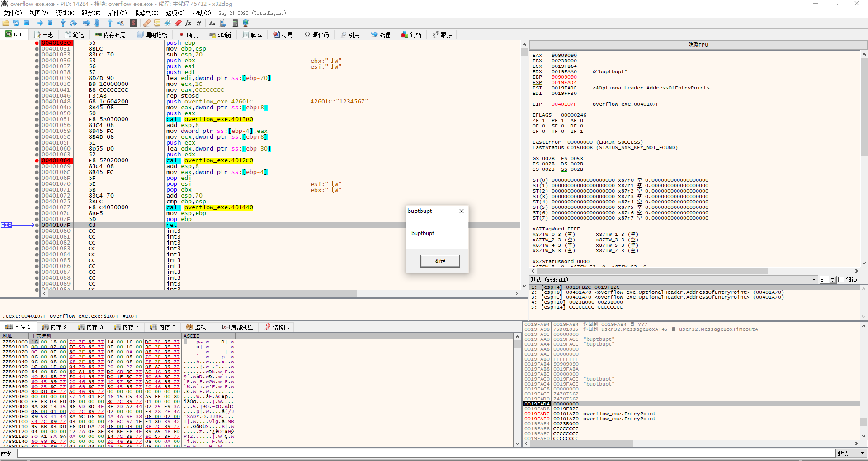
Task: Switch to the SEH链 tab
Action: (x=221, y=35)
